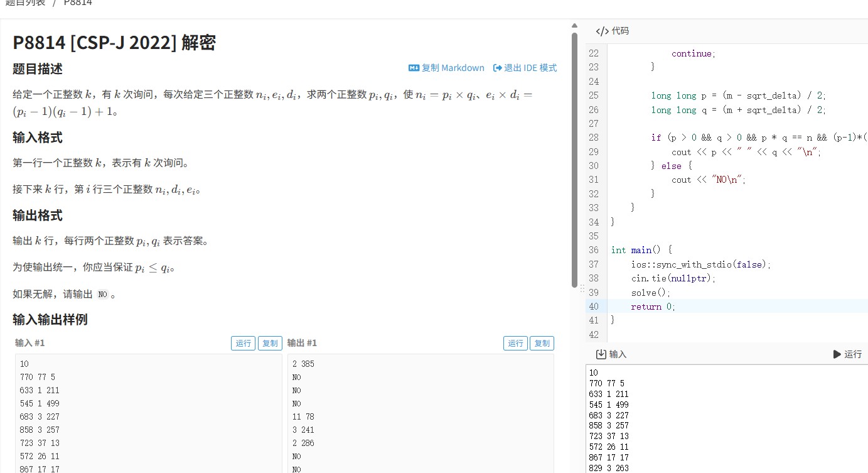The width and height of the screenshot is (868, 473).
Task: Click the exit icon for 退出 IDE 模式
Action: click(498, 68)
